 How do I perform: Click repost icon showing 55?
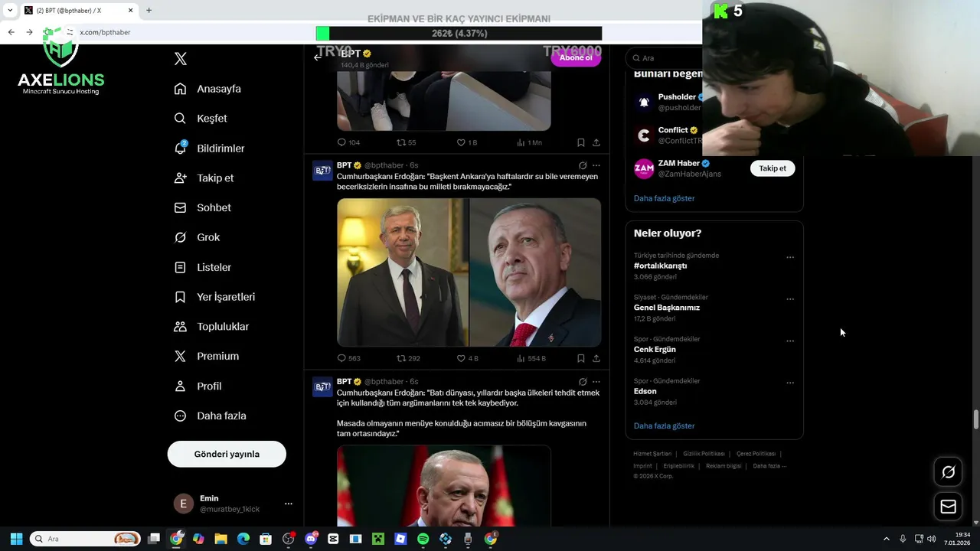[x=400, y=142]
